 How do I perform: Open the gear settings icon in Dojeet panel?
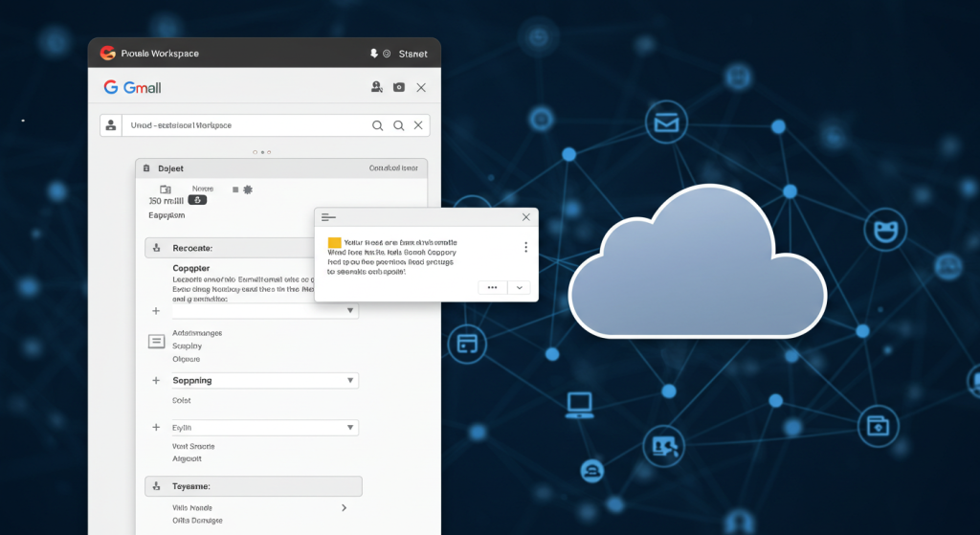(248, 189)
